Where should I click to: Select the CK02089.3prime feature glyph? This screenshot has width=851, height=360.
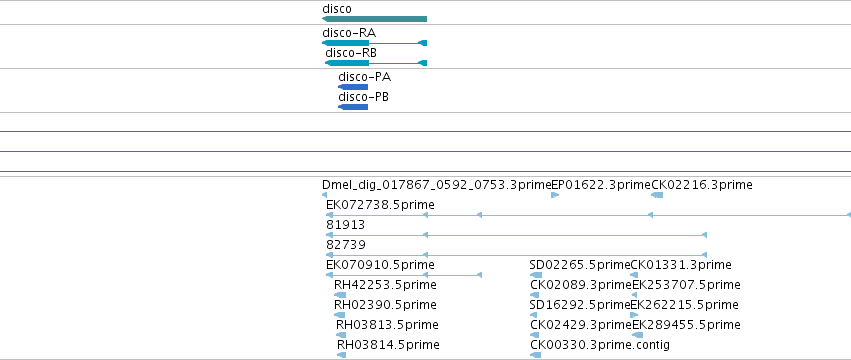535,295
